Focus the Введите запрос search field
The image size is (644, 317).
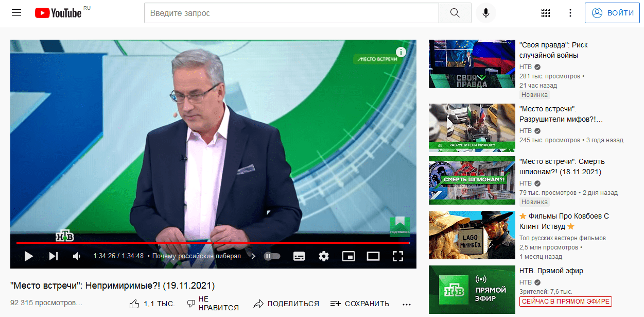click(291, 13)
